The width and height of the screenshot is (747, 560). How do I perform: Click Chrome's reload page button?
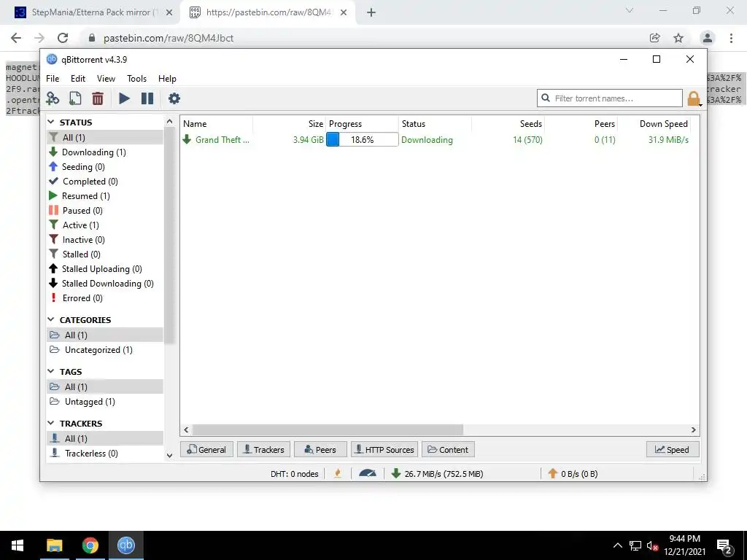click(x=63, y=38)
